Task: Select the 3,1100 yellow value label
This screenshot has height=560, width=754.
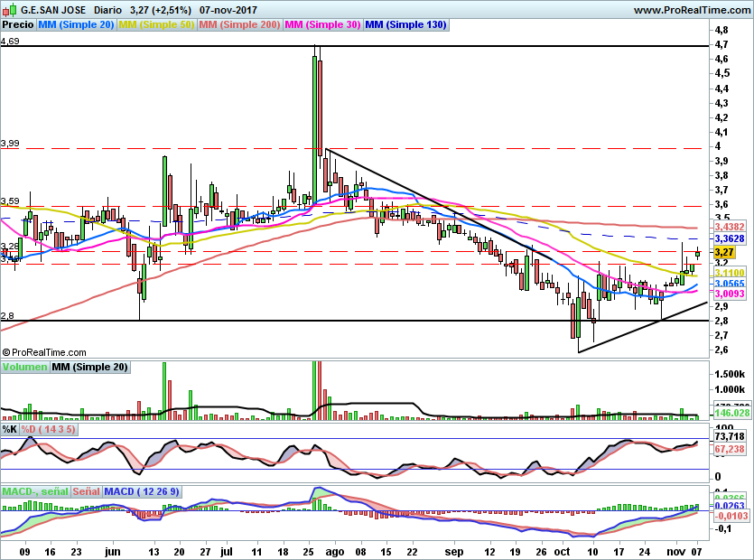Action: click(x=729, y=272)
